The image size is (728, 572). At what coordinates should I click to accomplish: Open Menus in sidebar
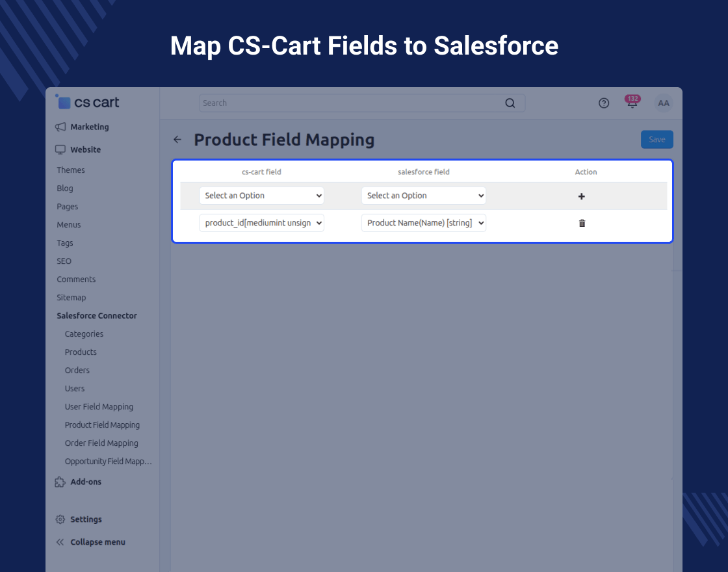tap(69, 225)
